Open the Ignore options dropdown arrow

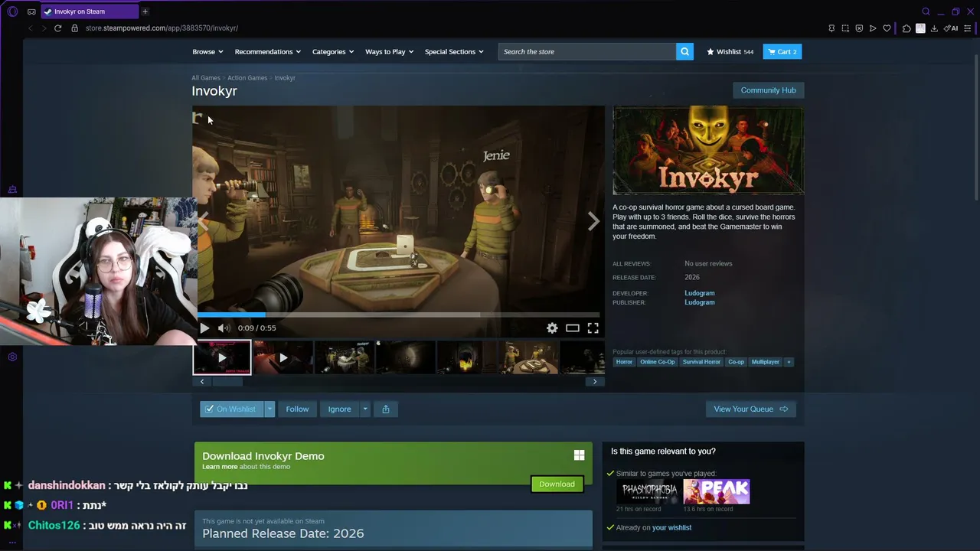tap(365, 409)
